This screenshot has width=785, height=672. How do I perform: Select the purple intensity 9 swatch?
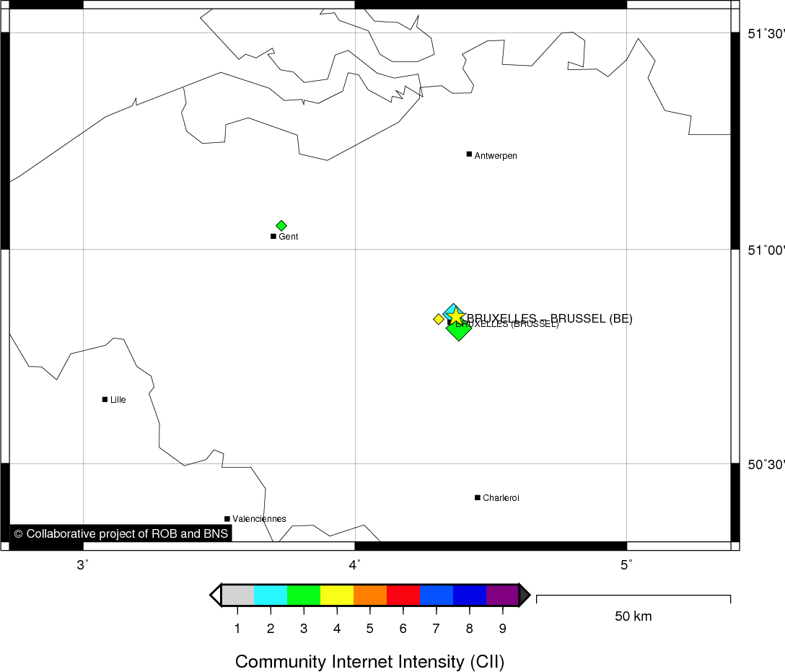coord(502,595)
